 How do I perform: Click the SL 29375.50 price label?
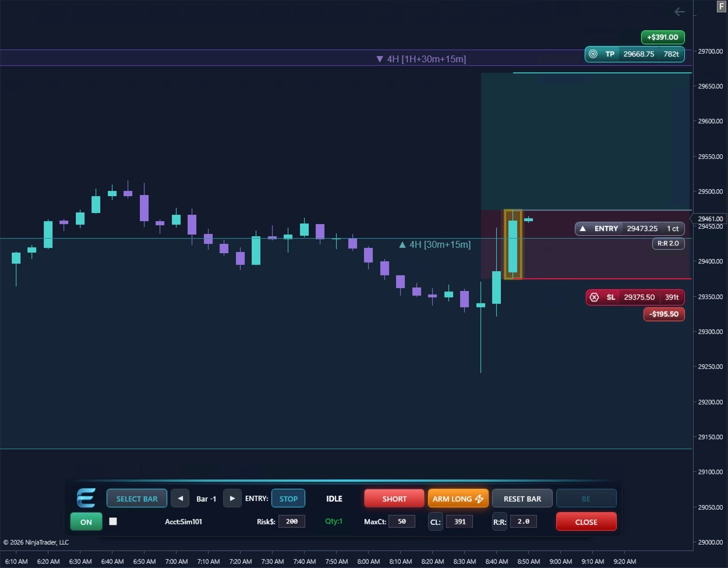coord(635,297)
